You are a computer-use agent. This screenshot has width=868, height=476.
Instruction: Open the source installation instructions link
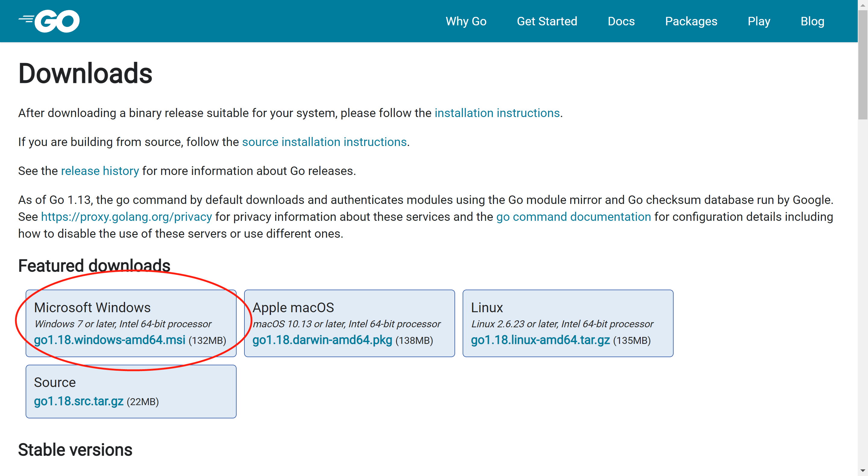coord(324,142)
